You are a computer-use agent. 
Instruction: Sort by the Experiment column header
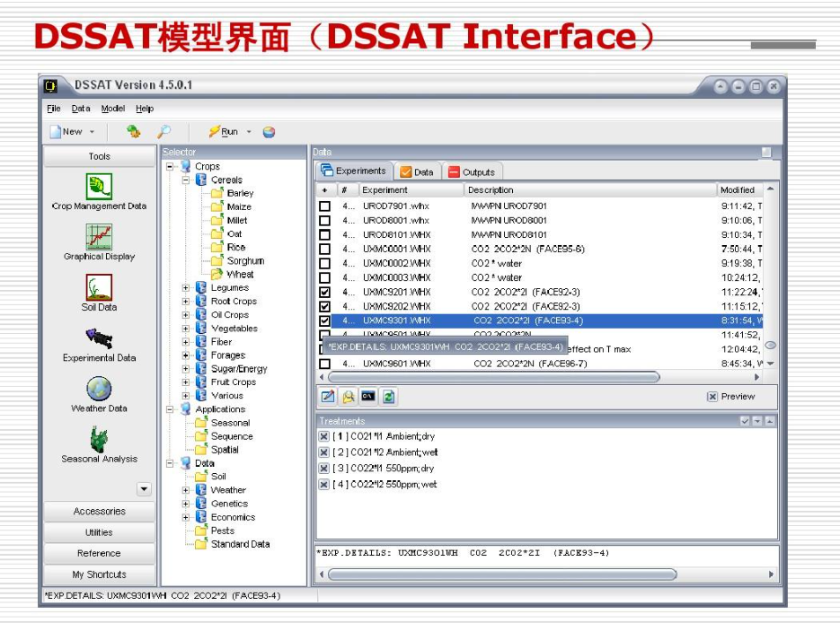coord(411,190)
